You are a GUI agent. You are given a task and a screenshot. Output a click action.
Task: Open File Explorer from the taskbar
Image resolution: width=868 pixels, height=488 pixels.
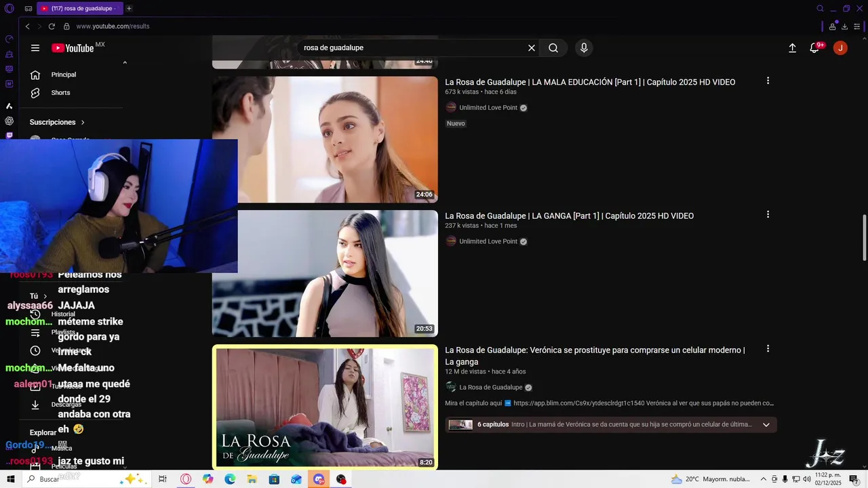click(x=252, y=479)
